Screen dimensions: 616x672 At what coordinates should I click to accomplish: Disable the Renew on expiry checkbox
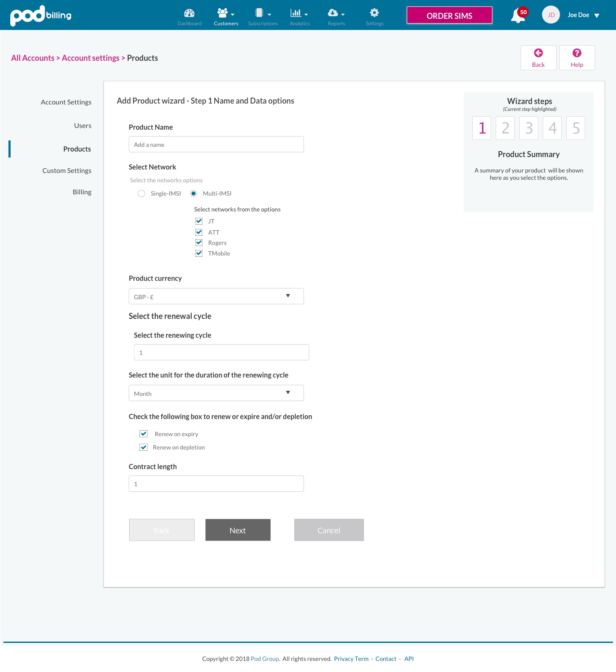coord(144,434)
